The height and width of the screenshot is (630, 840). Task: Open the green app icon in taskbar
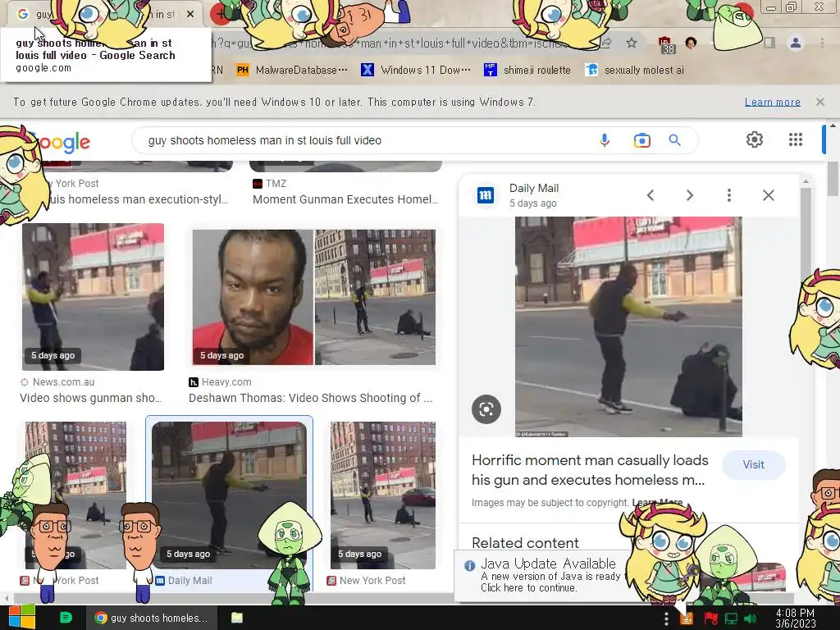(66, 618)
